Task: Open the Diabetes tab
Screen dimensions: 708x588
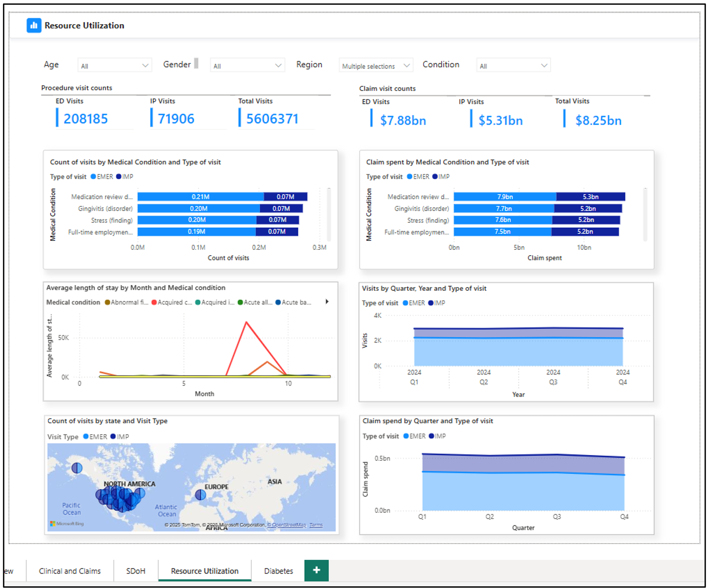Action: (279, 571)
